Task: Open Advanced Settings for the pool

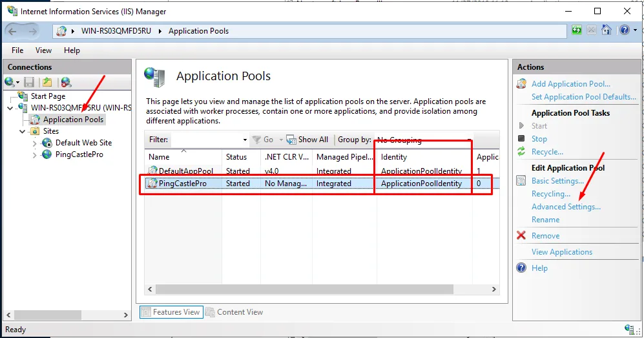Action: pyautogui.click(x=566, y=207)
